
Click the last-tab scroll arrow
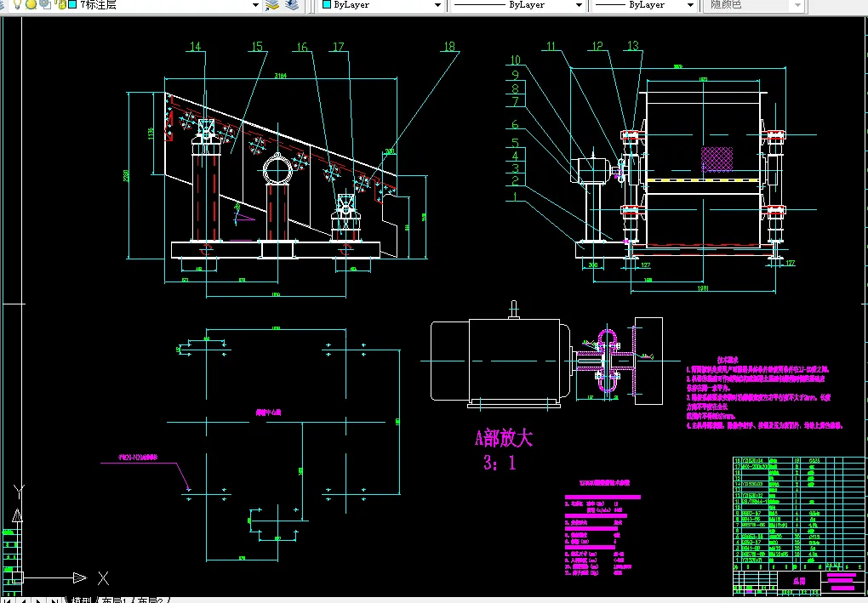coord(54,600)
